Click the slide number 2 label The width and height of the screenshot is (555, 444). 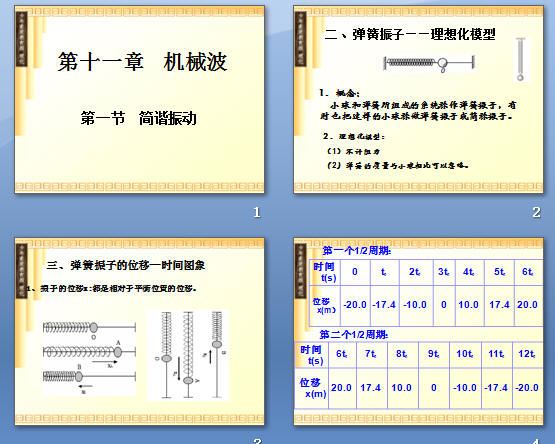click(536, 212)
